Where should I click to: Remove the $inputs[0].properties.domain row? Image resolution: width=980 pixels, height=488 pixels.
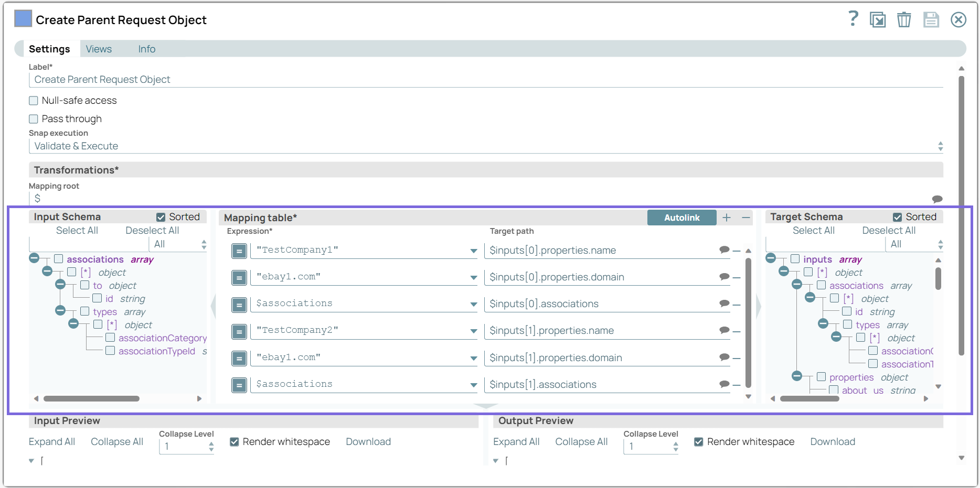coord(737,277)
